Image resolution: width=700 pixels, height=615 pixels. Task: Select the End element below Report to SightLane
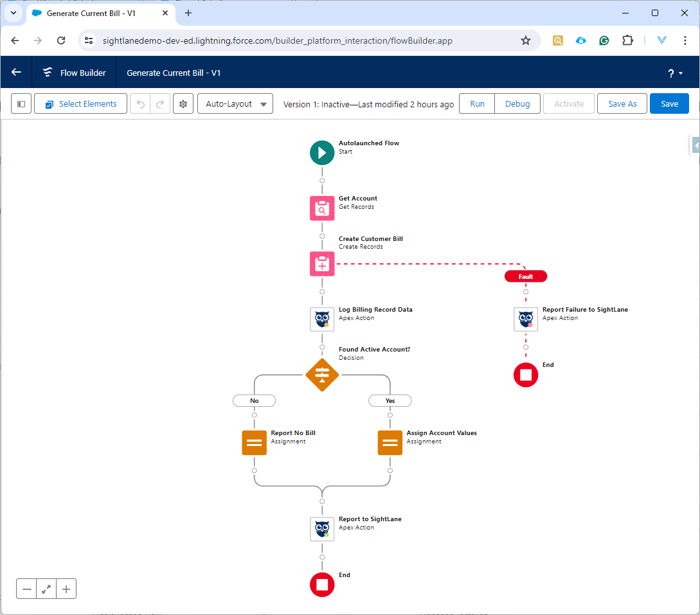click(322, 585)
